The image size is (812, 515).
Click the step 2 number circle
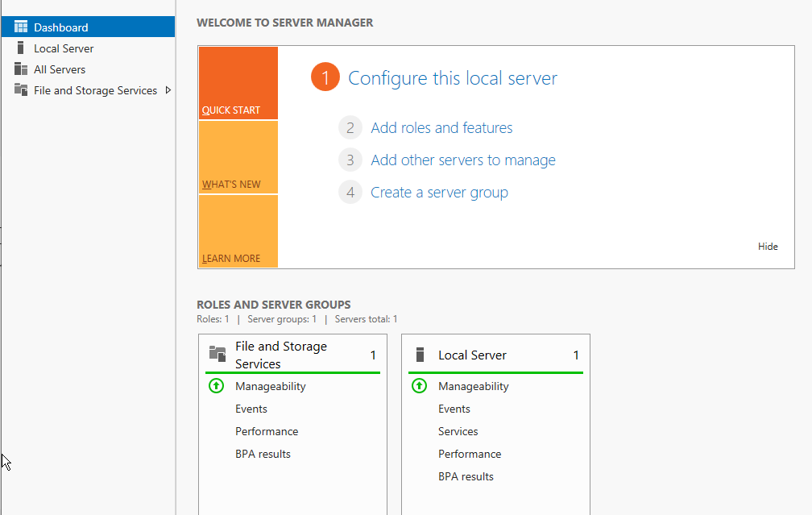click(350, 127)
